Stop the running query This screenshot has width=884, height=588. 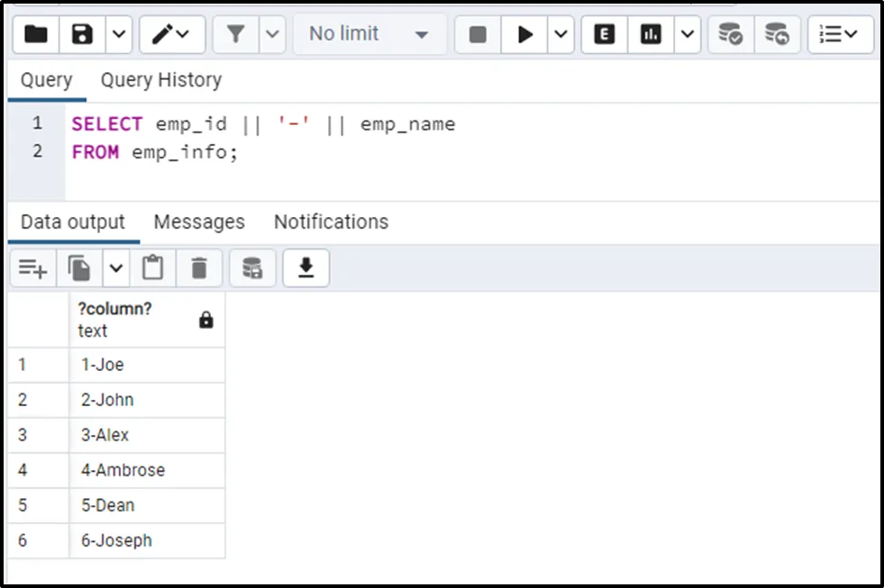(x=478, y=34)
